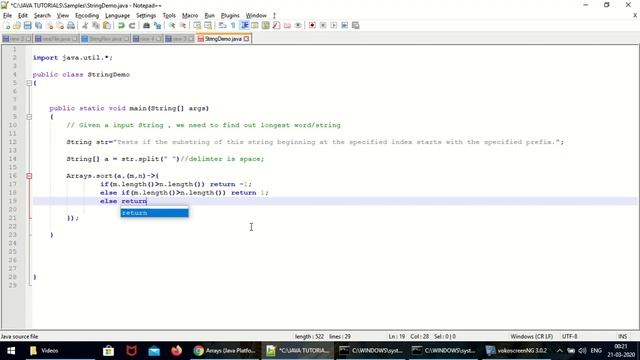Open vokoscreenNG from the taskbar
Viewport: 640px width, 360px height.
coord(517,351)
